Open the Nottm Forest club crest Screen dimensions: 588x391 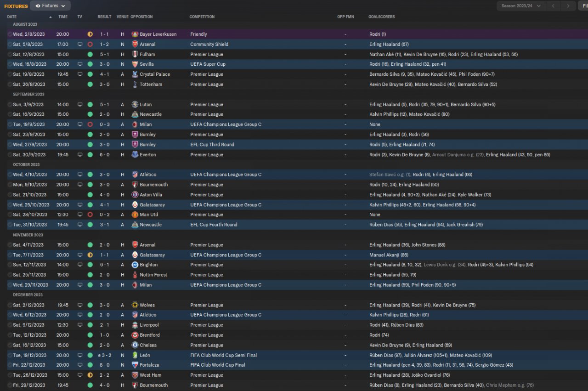click(x=135, y=275)
